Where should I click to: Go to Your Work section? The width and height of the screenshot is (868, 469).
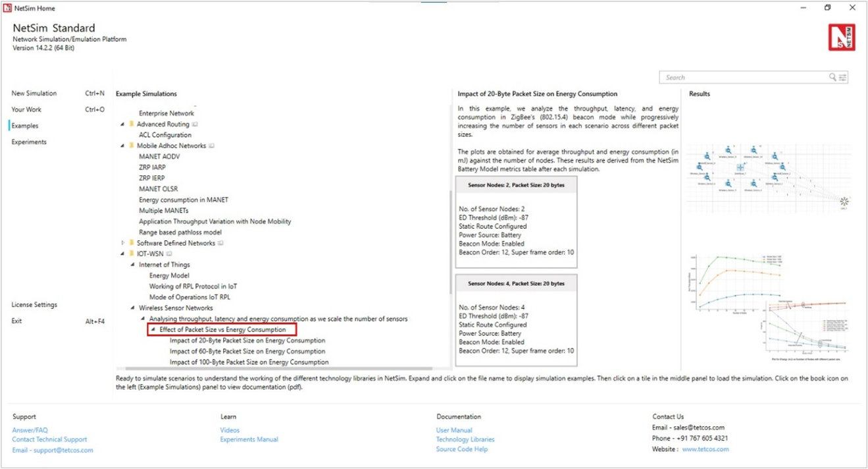[26, 109]
